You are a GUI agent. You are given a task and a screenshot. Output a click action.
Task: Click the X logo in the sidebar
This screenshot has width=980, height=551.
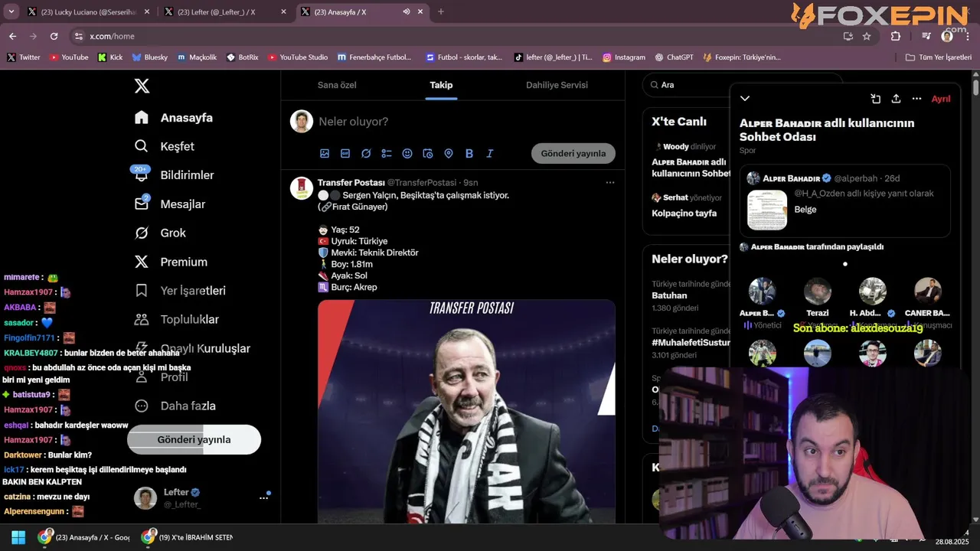point(142,86)
